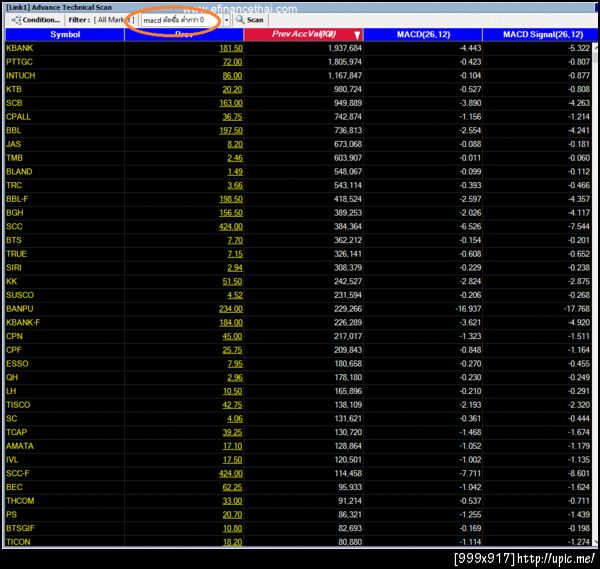
Task: Click MACD Signal value -0.291 for LH
Action: click(x=579, y=391)
